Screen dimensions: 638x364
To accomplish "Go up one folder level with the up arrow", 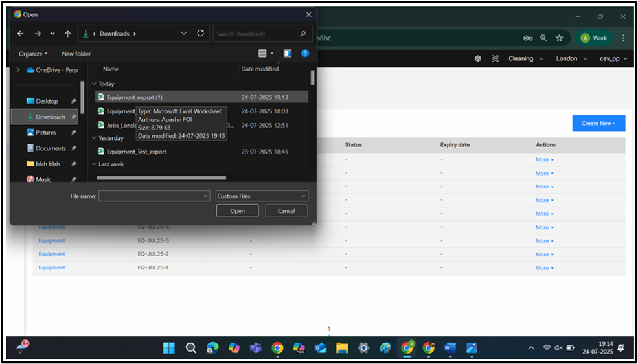I will tap(67, 34).
